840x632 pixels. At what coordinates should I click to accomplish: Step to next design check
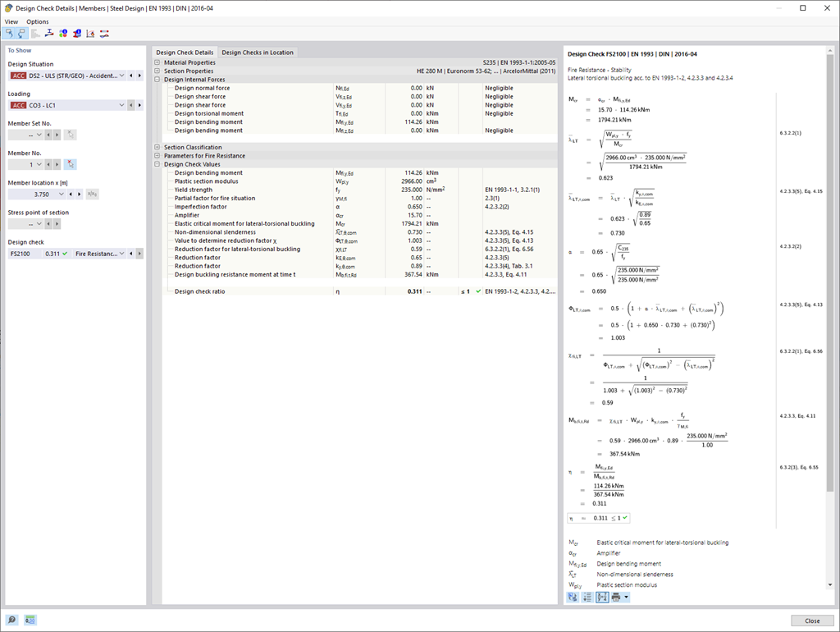(139, 254)
